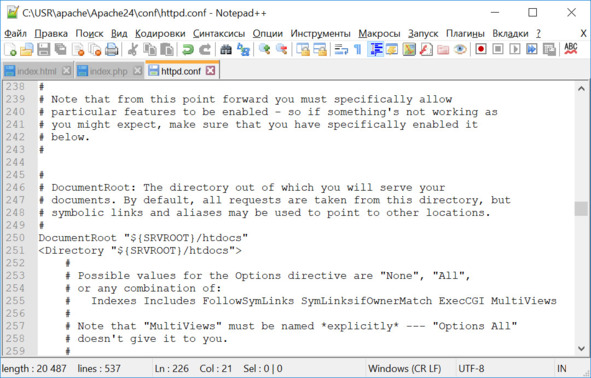Click the Windows (CR LF) status field
The image size is (591, 378).
click(x=404, y=369)
